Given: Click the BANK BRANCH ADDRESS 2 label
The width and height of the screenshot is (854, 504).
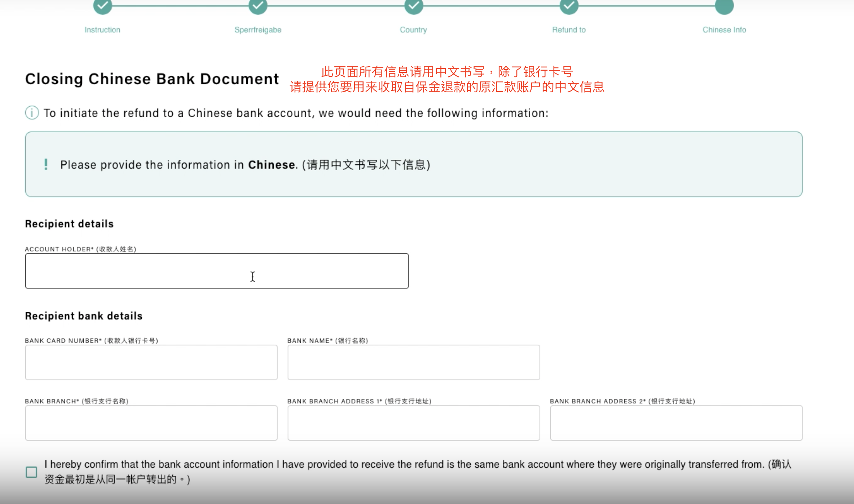Looking at the screenshot, I should click(622, 401).
